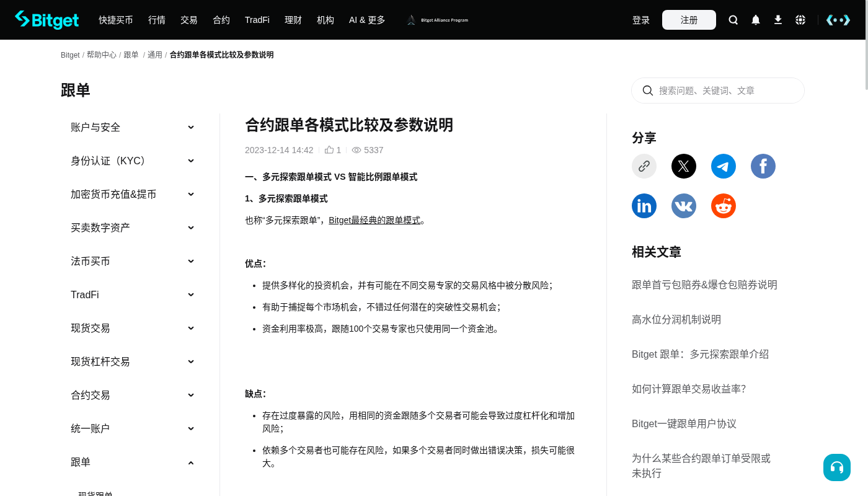The width and height of the screenshot is (868, 496).
Task: Open the TradFi top menu
Action: [257, 20]
